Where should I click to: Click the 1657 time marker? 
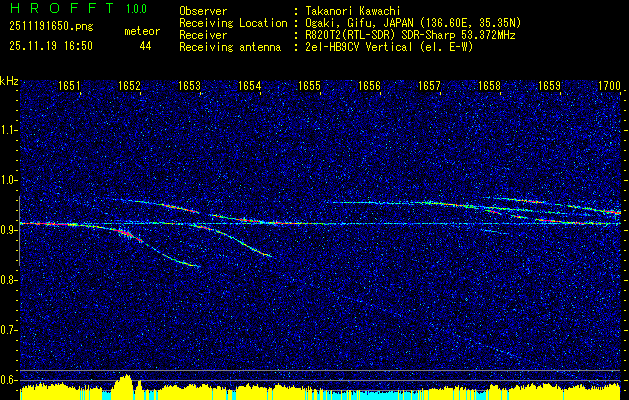pos(429,85)
